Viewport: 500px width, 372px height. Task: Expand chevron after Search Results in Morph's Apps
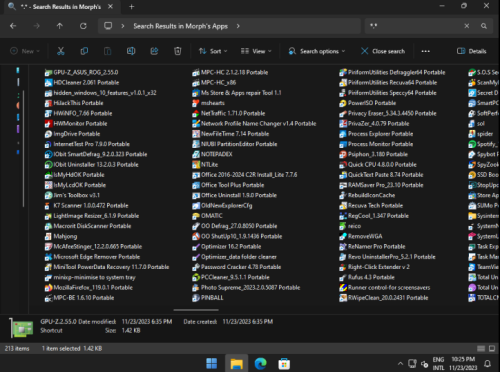(238, 26)
